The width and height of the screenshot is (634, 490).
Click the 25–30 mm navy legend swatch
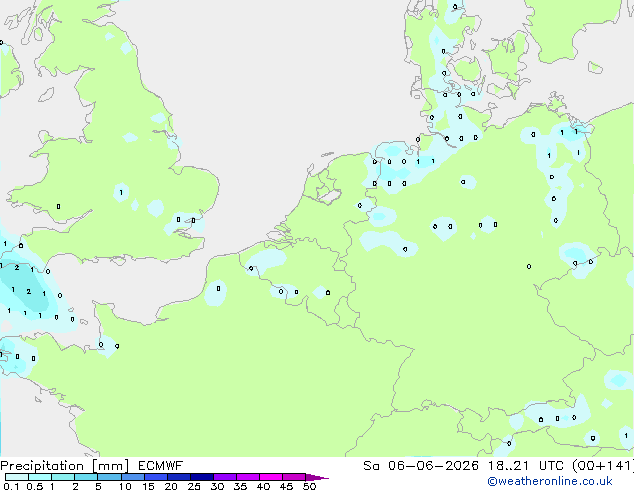pos(201,477)
